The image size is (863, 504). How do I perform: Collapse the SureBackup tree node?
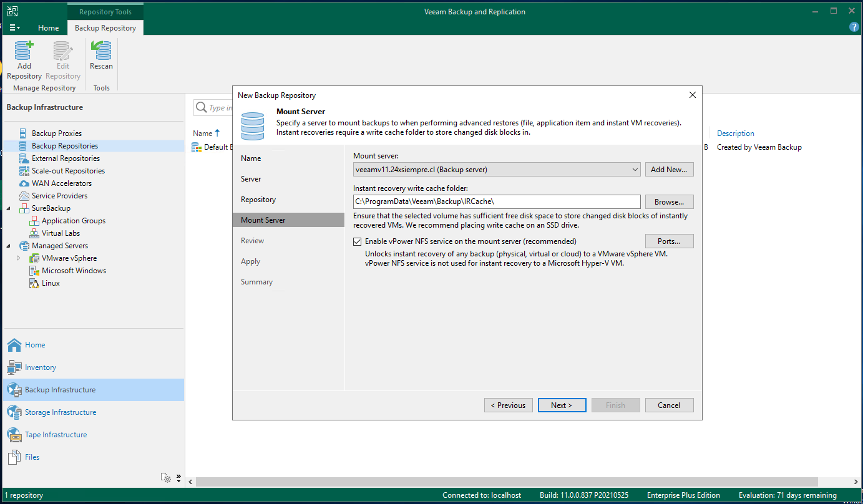pyautogui.click(x=9, y=208)
